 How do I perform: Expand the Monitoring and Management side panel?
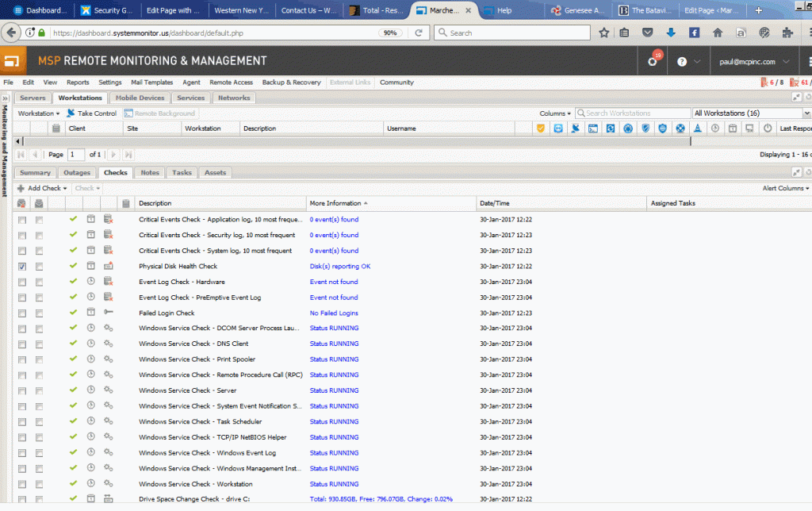6,98
